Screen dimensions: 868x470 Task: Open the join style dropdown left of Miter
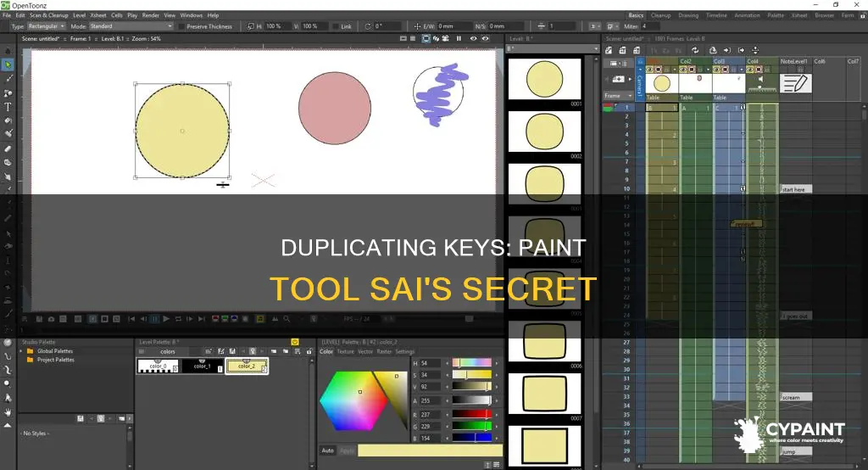[x=611, y=26]
